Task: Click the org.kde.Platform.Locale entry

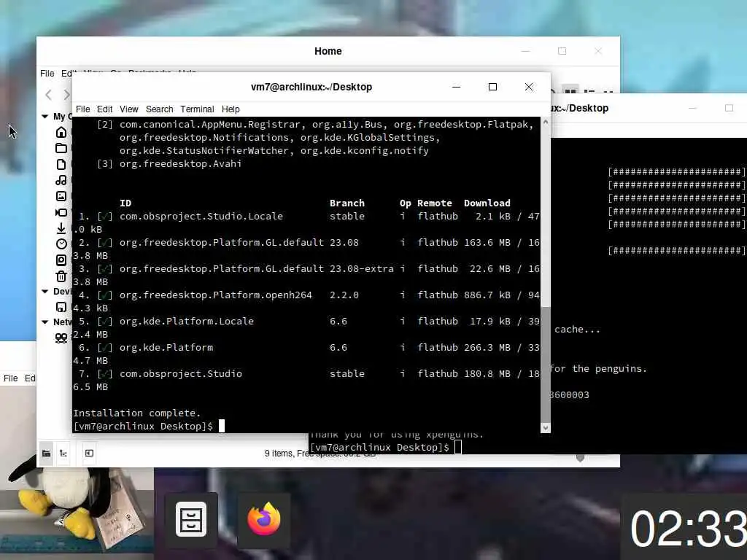Action: [187, 321]
